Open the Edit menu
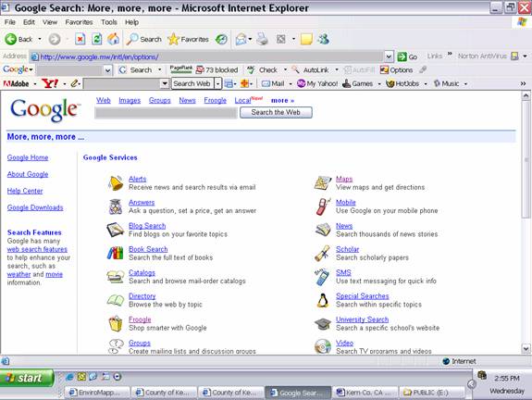This screenshot has width=532, height=400. pos(29,22)
